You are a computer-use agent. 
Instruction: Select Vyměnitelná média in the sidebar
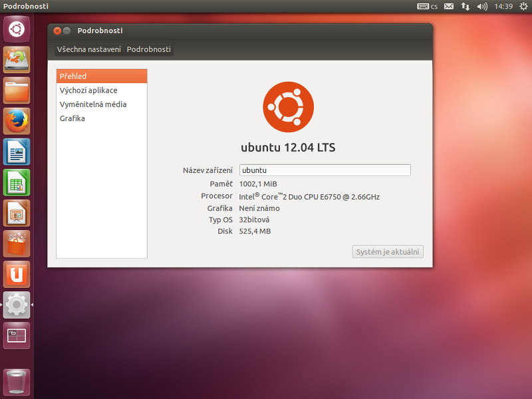point(102,104)
